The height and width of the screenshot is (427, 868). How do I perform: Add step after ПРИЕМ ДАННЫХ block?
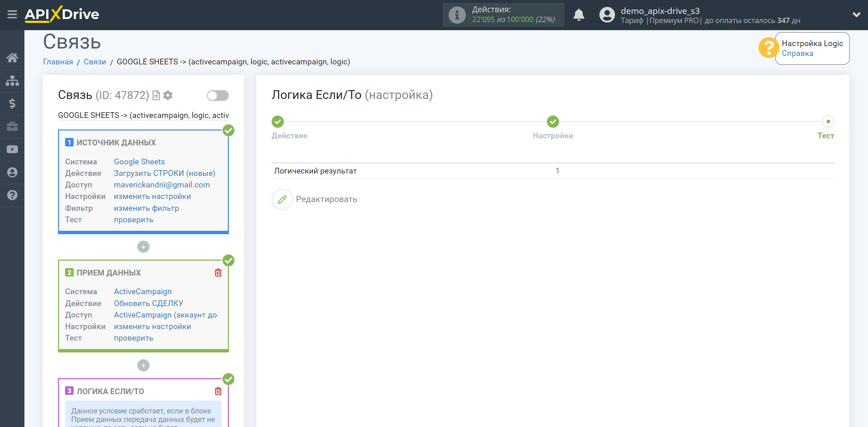pos(143,366)
